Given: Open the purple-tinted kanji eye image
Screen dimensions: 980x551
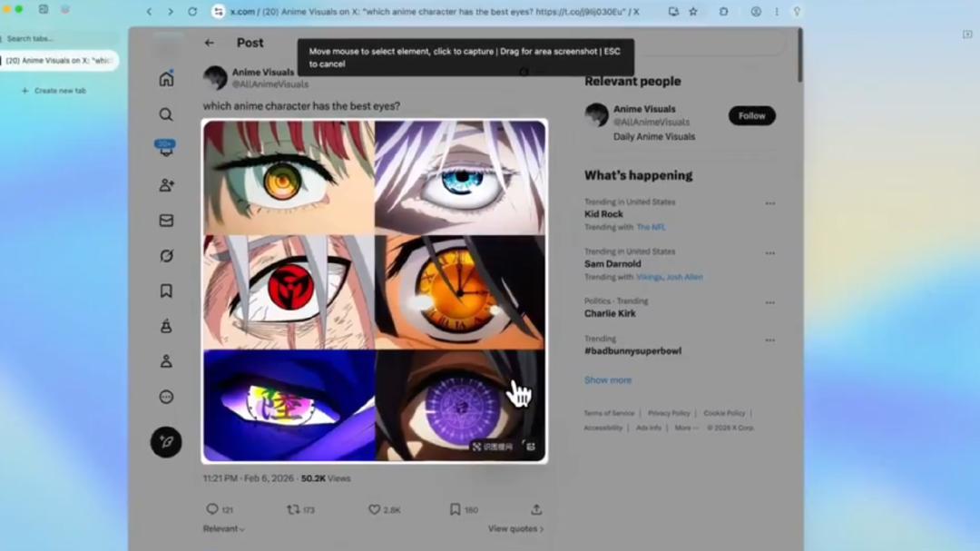Looking at the screenshot, I should pos(289,405).
